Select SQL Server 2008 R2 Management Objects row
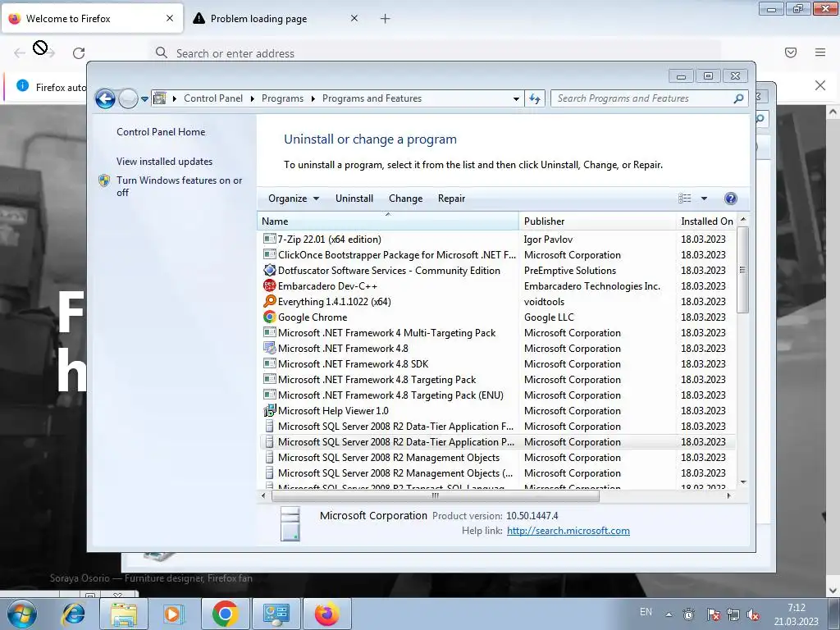The width and height of the screenshot is (840, 630). coord(498,458)
